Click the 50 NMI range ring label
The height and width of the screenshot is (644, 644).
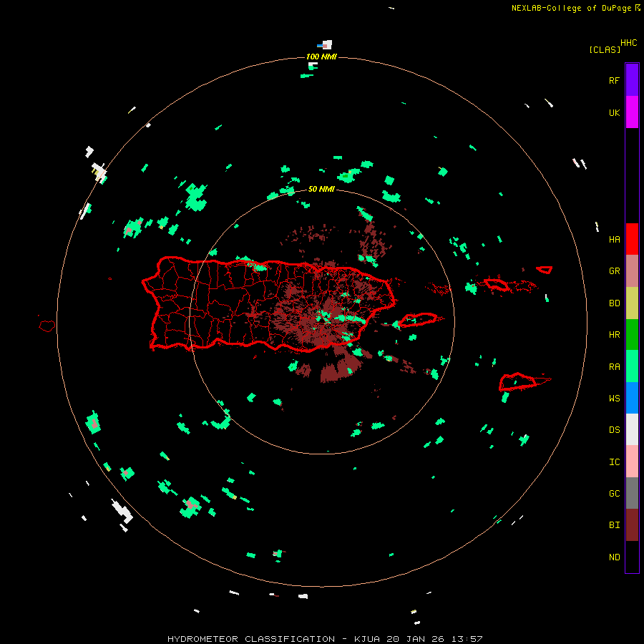click(x=321, y=189)
